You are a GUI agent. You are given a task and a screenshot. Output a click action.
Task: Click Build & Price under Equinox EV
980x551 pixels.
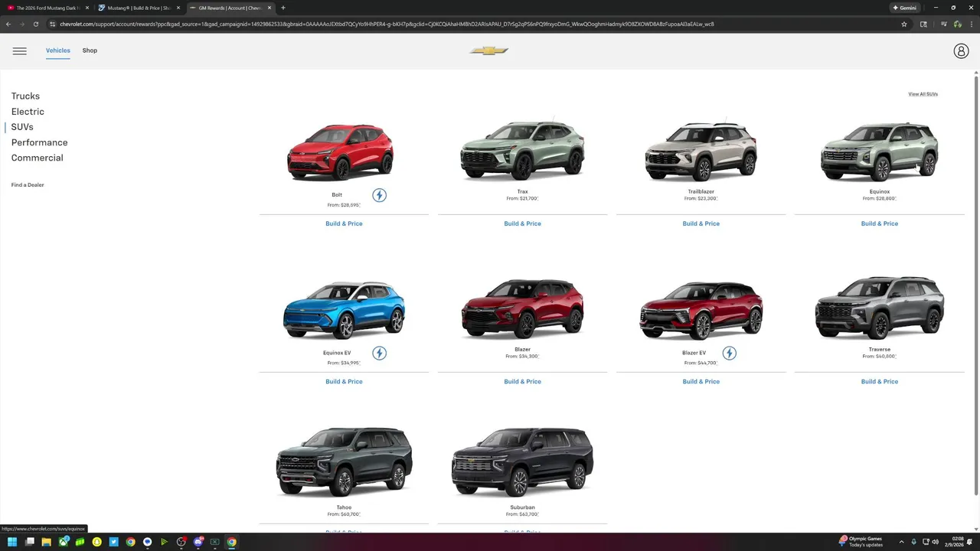point(344,381)
